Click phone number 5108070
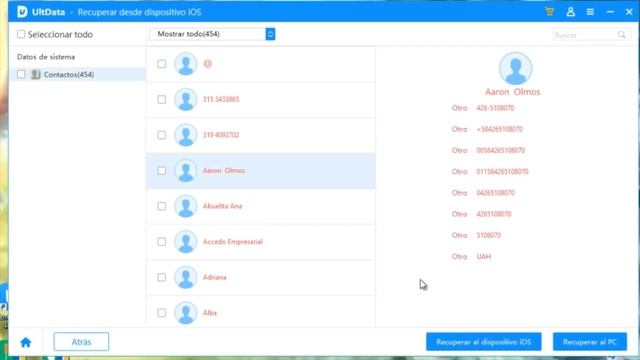 489,235
